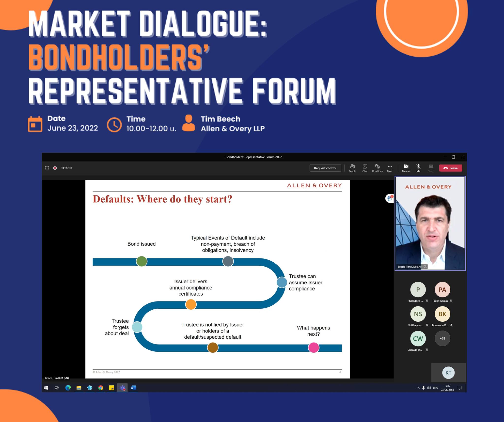Open Word from the taskbar
The height and width of the screenshot is (422, 504).
click(133, 388)
